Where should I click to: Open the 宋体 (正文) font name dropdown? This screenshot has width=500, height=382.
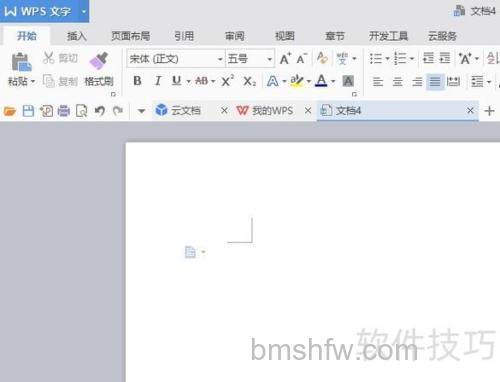(220, 59)
